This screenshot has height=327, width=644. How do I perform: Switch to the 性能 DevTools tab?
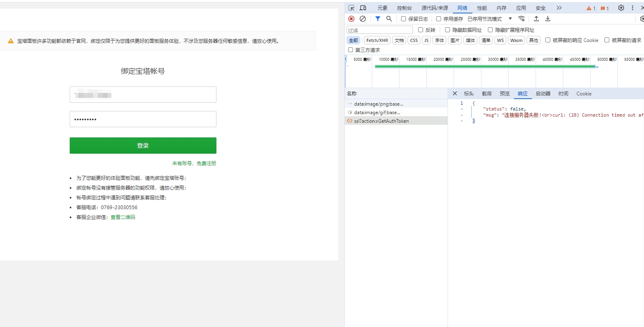point(482,8)
